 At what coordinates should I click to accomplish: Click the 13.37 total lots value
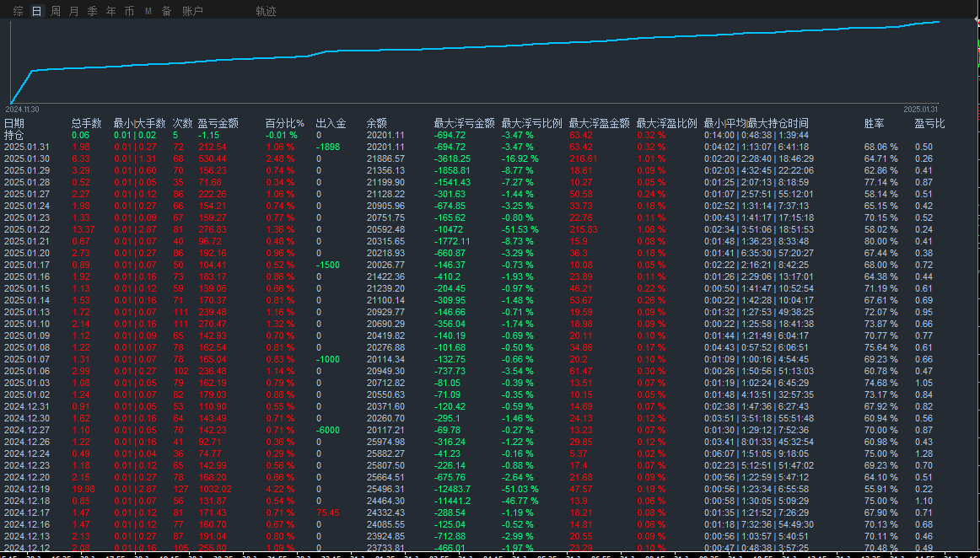[83, 229]
